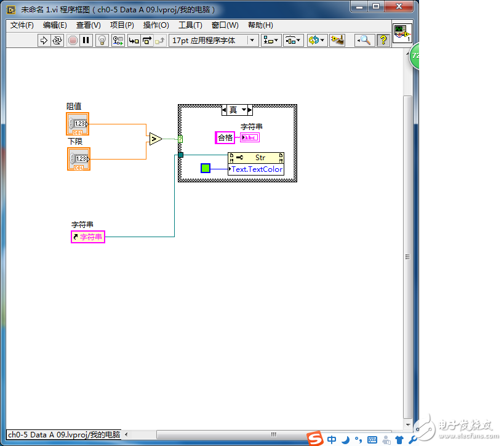Toggle Highlight Execution lightbulb
Image resolution: width=504 pixels, height=446 pixels.
coord(102,41)
